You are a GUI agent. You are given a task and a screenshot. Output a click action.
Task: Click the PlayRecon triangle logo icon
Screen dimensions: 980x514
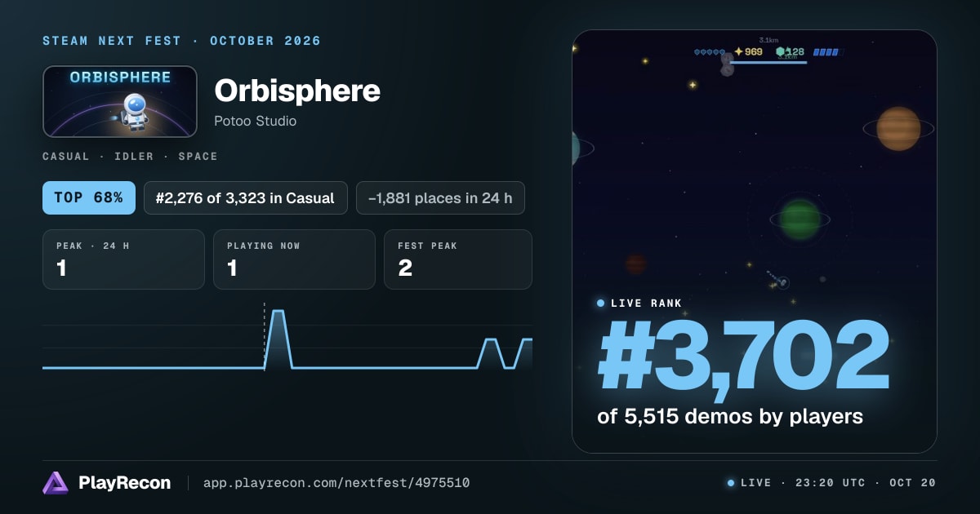[x=56, y=483]
